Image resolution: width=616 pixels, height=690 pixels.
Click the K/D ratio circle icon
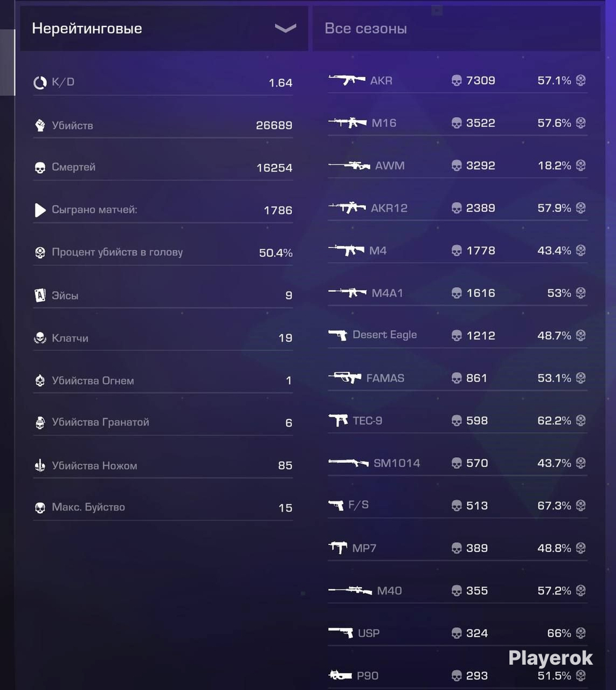(40, 83)
